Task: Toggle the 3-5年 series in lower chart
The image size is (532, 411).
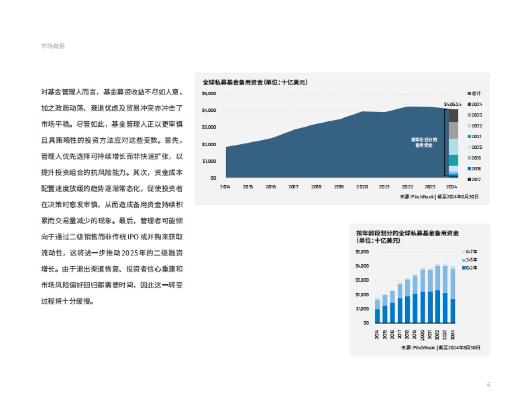Action: (464, 260)
